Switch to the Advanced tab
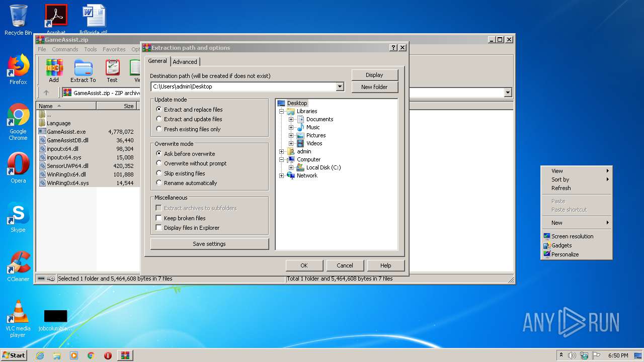Viewport: 644px width, 362px height. tap(185, 62)
